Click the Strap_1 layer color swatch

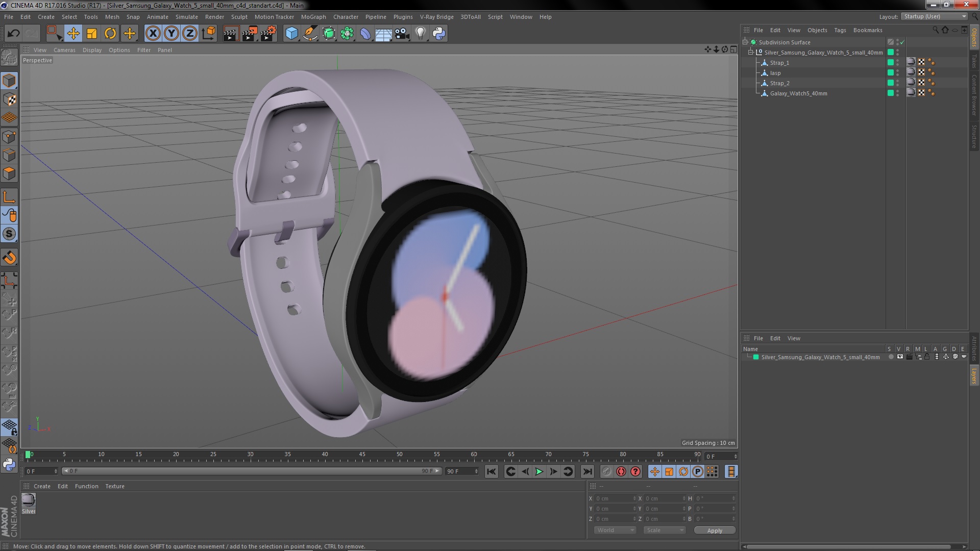coord(891,63)
